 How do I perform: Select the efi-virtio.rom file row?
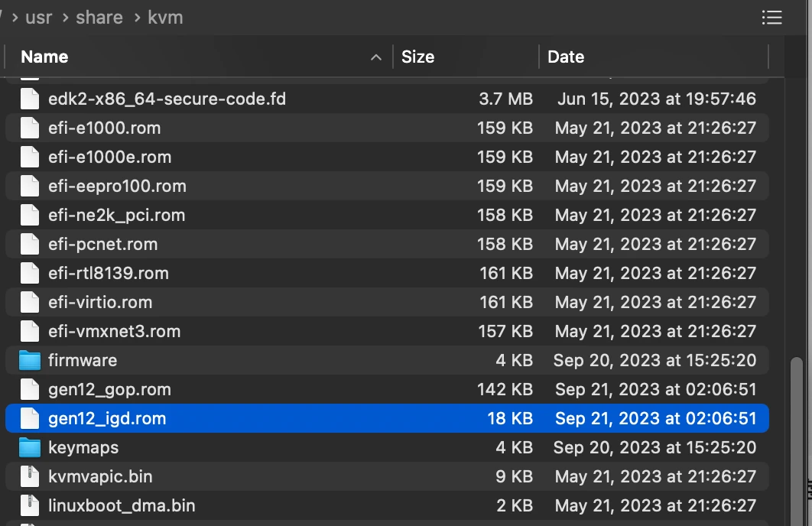coord(100,302)
